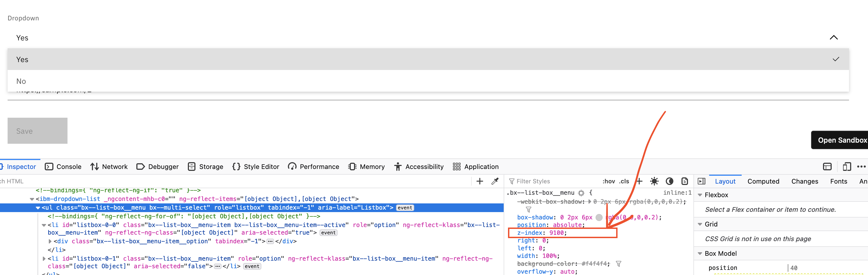
Task: Show event listeners on li listbox-0-1
Action: click(x=252, y=267)
